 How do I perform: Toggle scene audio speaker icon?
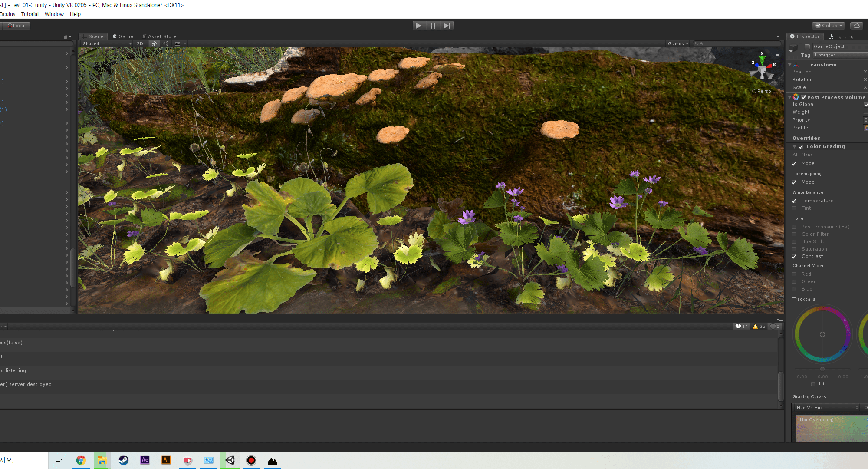(165, 43)
